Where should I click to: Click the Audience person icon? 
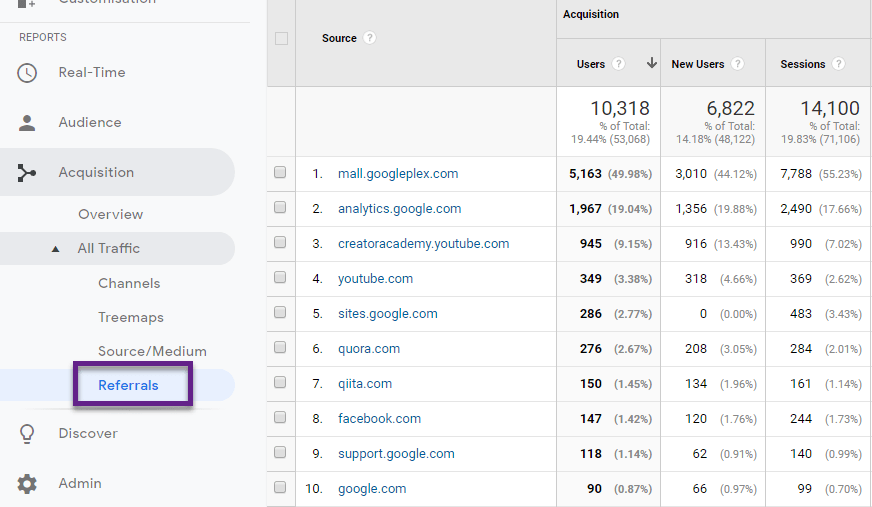click(27, 123)
